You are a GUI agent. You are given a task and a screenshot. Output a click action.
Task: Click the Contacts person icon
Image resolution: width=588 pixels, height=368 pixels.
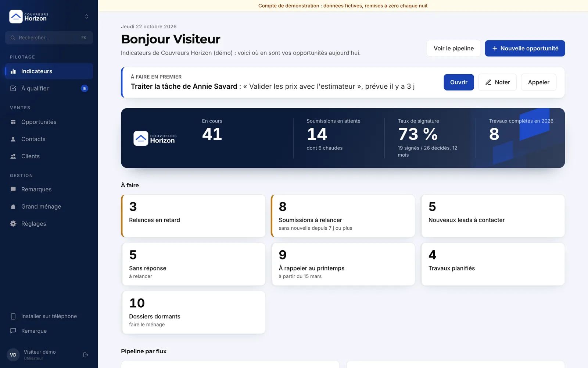[x=13, y=139]
